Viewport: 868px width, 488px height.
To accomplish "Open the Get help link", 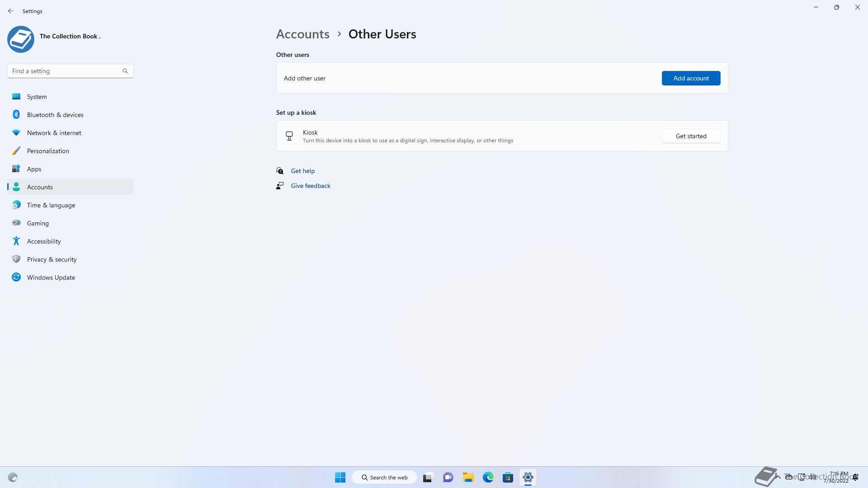I will pyautogui.click(x=302, y=171).
